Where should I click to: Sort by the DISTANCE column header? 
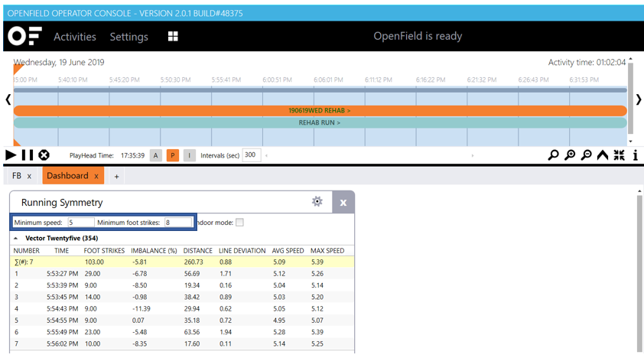(x=197, y=250)
